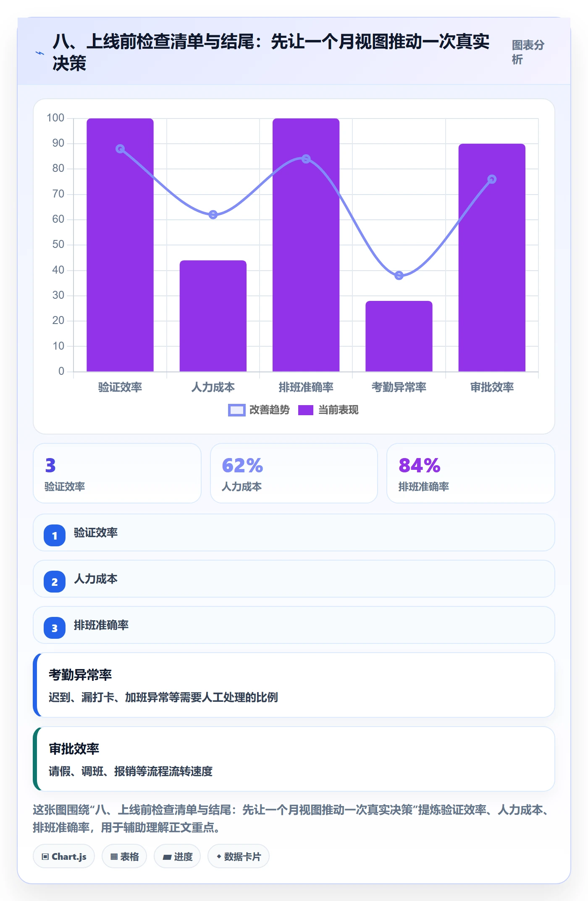Click the 62% 人力成本 stat card

(x=294, y=473)
